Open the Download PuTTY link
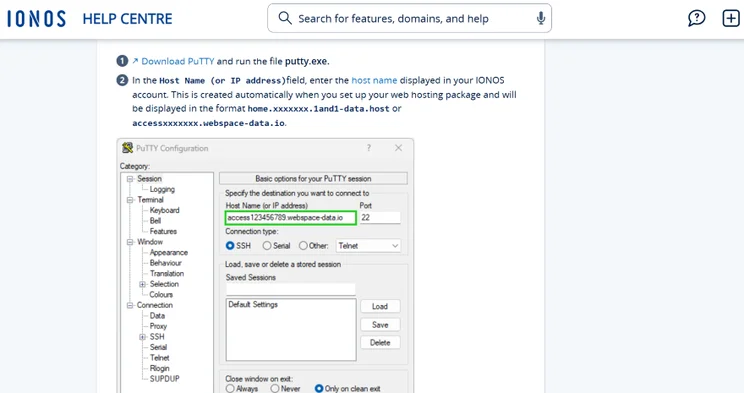The height and width of the screenshot is (393, 744). coord(177,61)
